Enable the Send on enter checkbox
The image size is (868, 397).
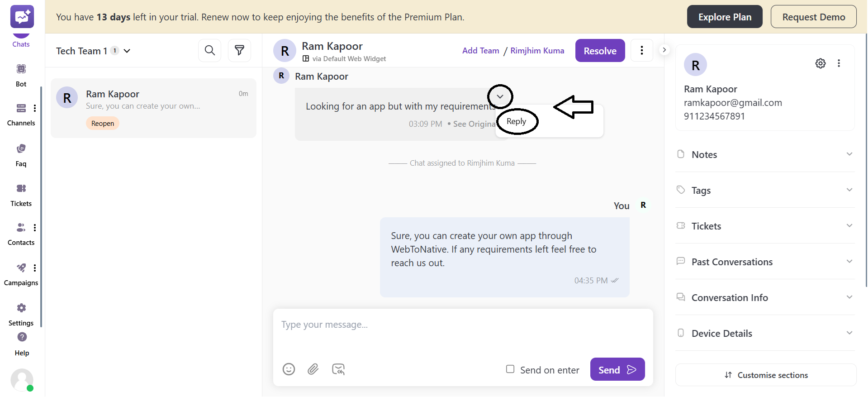coord(510,369)
